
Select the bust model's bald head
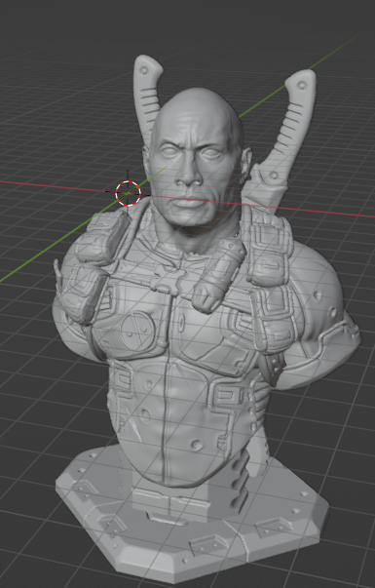click(x=197, y=158)
